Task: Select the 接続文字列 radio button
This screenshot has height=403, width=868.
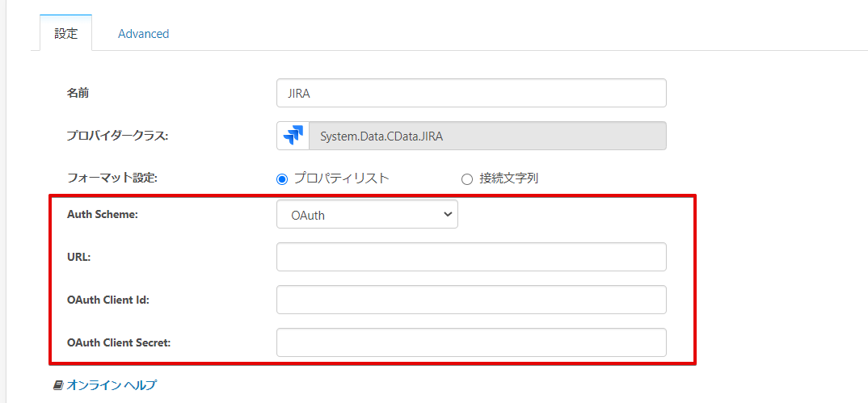Action: pos(466,178)
